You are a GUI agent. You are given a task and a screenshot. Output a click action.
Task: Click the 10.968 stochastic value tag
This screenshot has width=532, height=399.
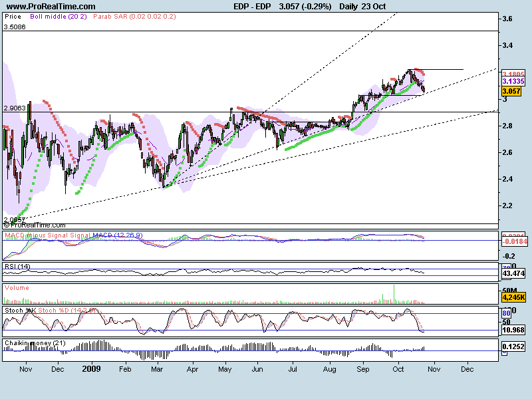coord(513,330)
